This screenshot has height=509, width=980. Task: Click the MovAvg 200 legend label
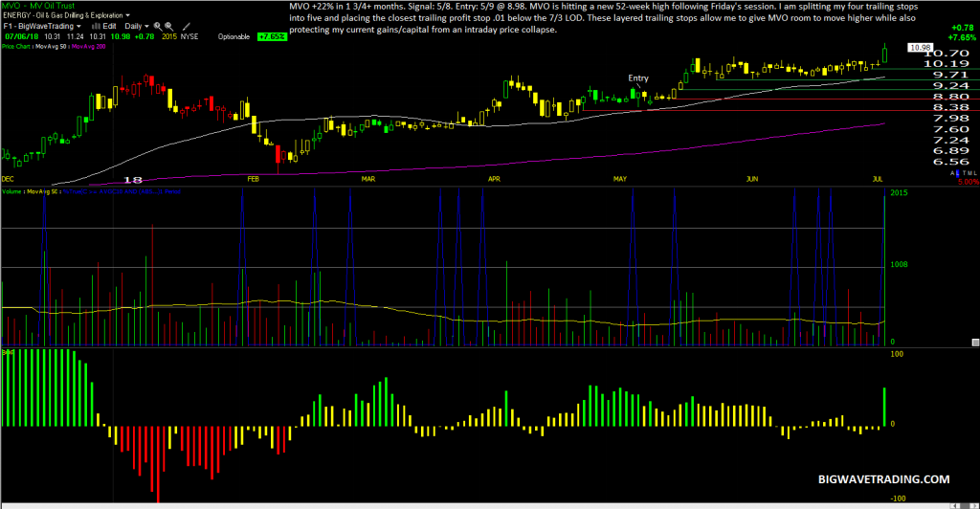pos(89,46)
